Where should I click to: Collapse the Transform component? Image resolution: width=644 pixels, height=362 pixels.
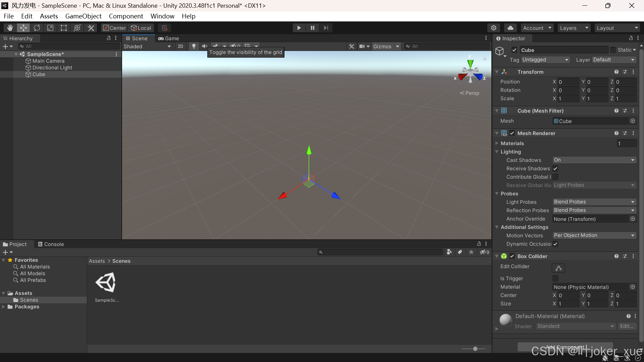(497, 72)
